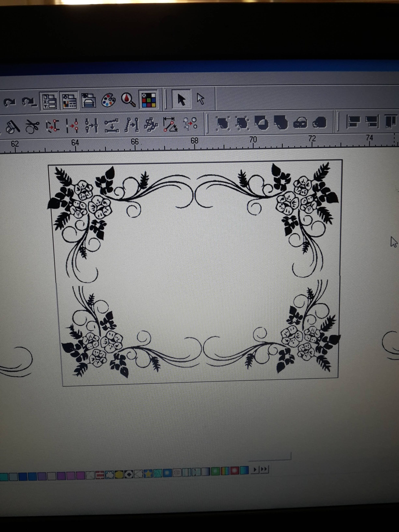Pick the dark blue color swatch
Screen dimensions: 399x532
point(23,477)
